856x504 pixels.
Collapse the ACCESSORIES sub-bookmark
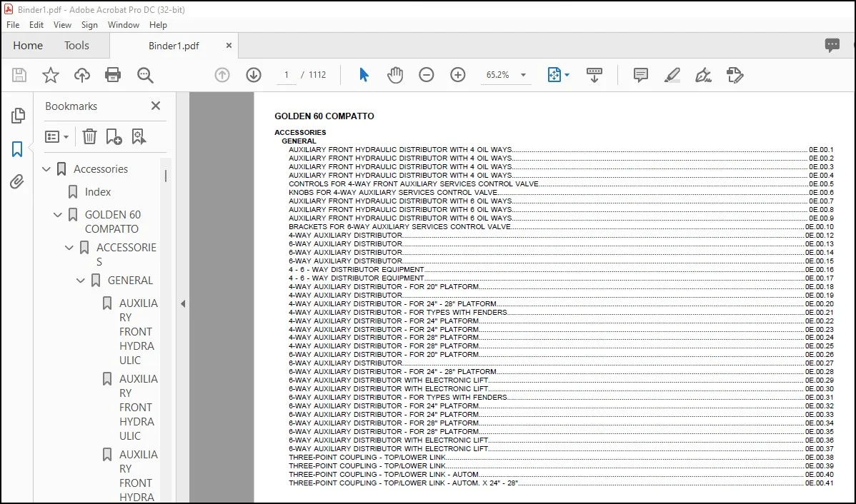69,248
